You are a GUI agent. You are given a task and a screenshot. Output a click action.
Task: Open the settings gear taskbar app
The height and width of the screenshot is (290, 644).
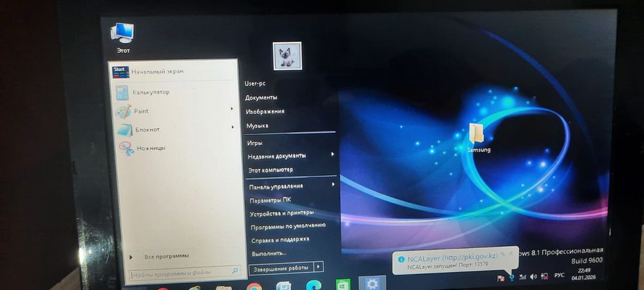(372, 284)
